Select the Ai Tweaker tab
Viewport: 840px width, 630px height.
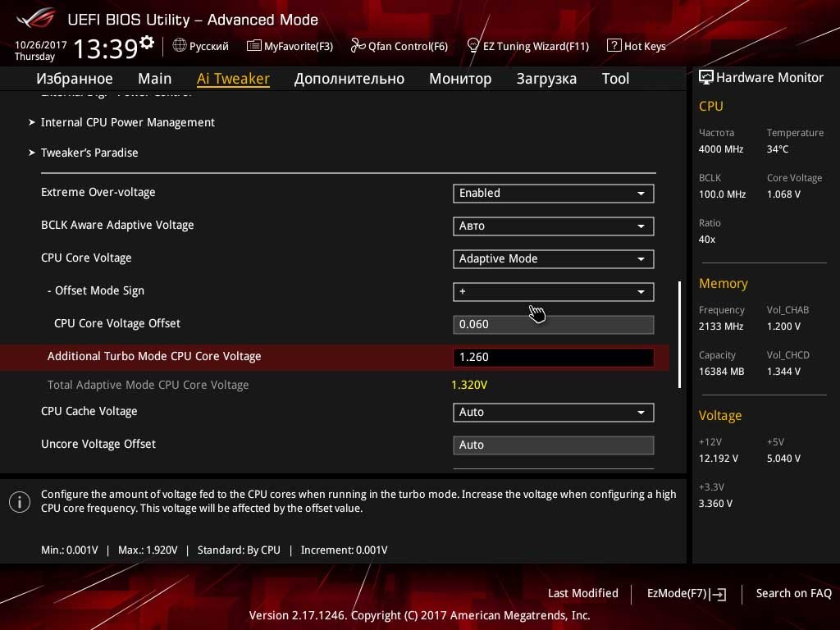[233, 79]
